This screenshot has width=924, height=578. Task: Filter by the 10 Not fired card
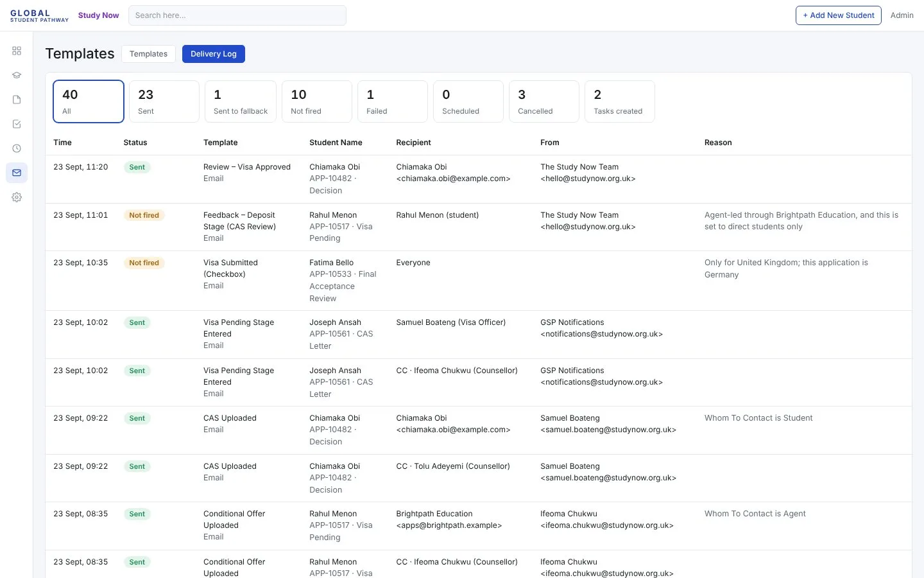pyautogui.click(x=316, y=101)
